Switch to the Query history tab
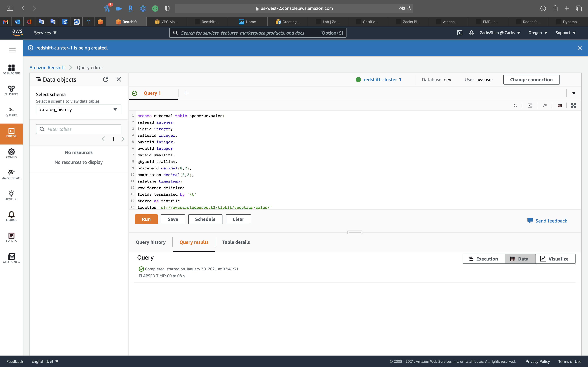Viewport: 588px width, 367px height. [x=151, y=242]
